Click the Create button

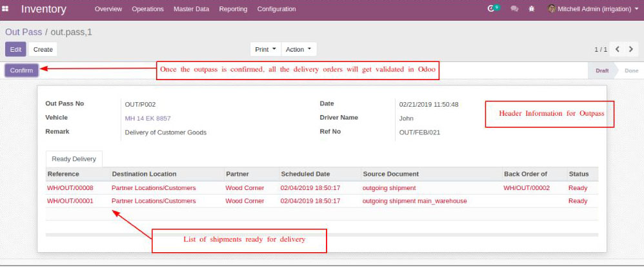(x=43, y=49)
